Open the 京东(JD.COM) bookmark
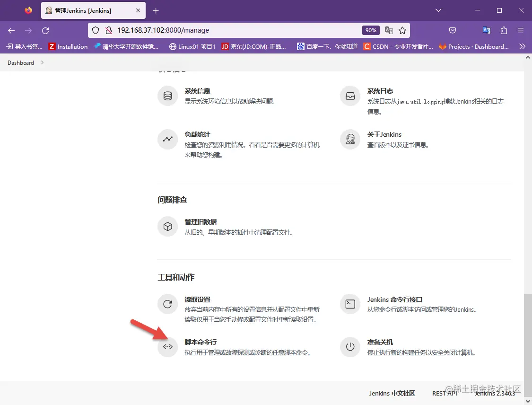 click(x=254, y=46)
